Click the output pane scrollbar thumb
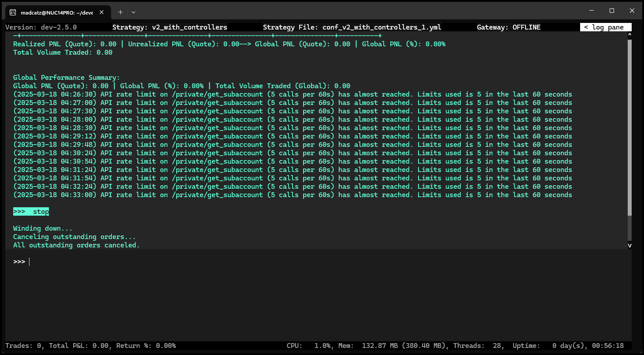The image size is (644, 355). [629, 128]
